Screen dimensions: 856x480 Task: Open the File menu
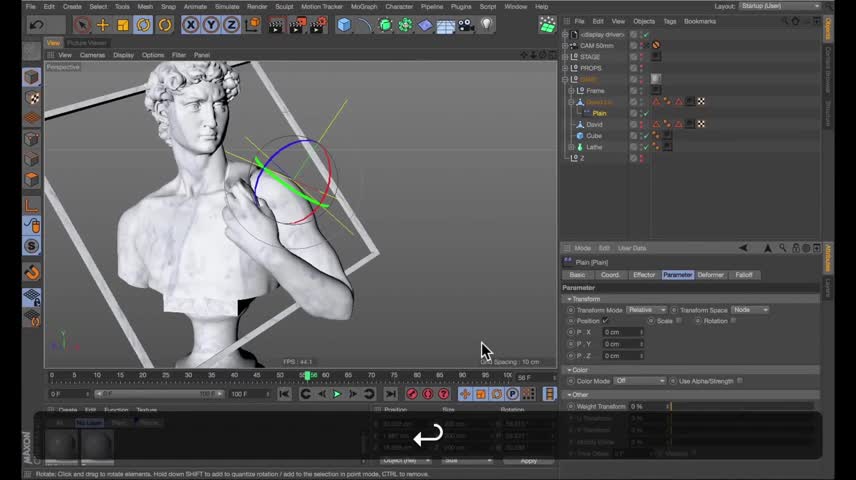click(x=31, y=7)
